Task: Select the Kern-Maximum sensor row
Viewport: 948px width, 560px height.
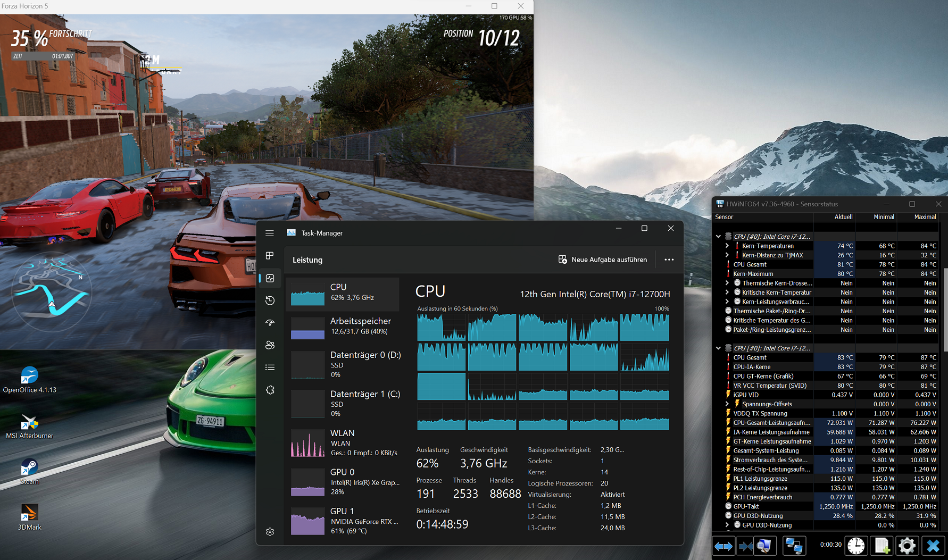Action: pyautogui.click(x=826, y=274)
